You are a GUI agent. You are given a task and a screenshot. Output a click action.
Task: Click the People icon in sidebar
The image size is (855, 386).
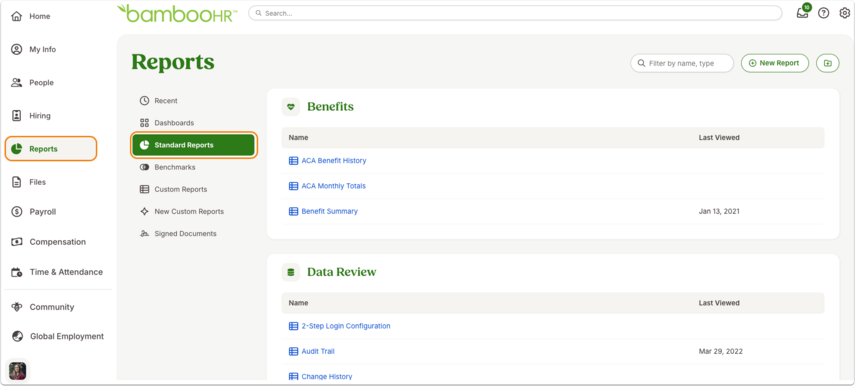16,83
